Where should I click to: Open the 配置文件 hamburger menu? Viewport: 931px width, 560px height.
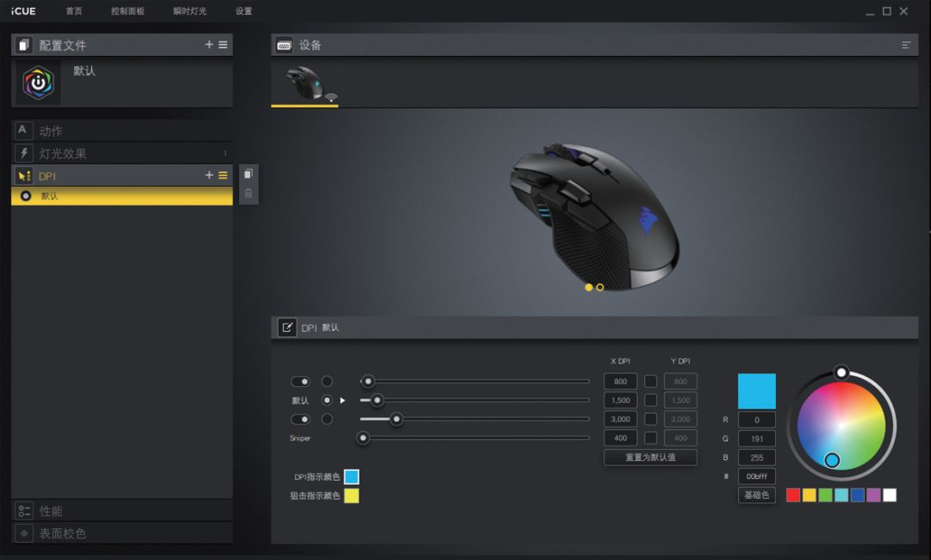pos(222,45)
